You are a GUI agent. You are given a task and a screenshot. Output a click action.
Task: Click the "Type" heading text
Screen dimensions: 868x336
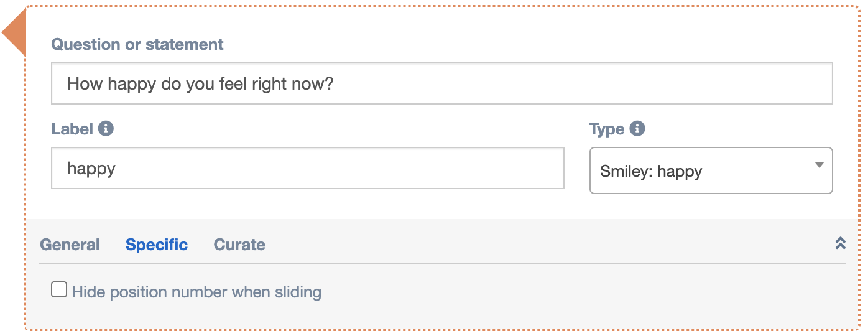pyautogui.click(x=606, y=129)
